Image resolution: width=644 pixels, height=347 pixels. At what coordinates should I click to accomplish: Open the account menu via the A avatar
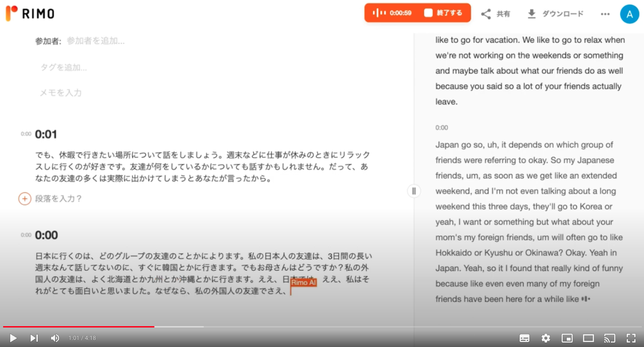[x=629, y=14]
